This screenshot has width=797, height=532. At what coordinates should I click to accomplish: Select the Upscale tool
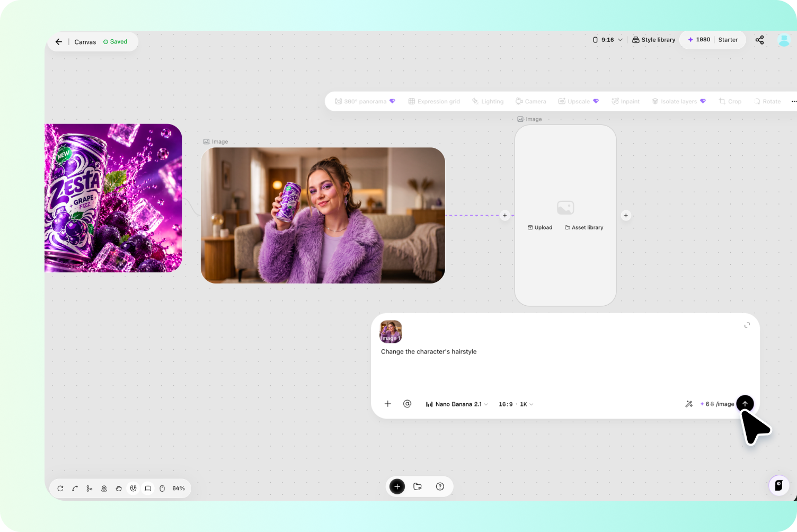coord(578,101)
